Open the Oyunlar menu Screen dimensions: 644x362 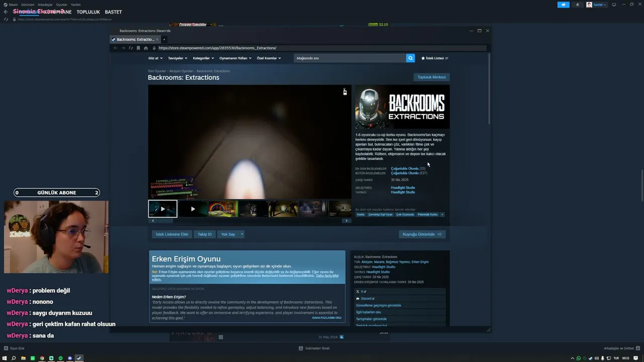point(62,5)
